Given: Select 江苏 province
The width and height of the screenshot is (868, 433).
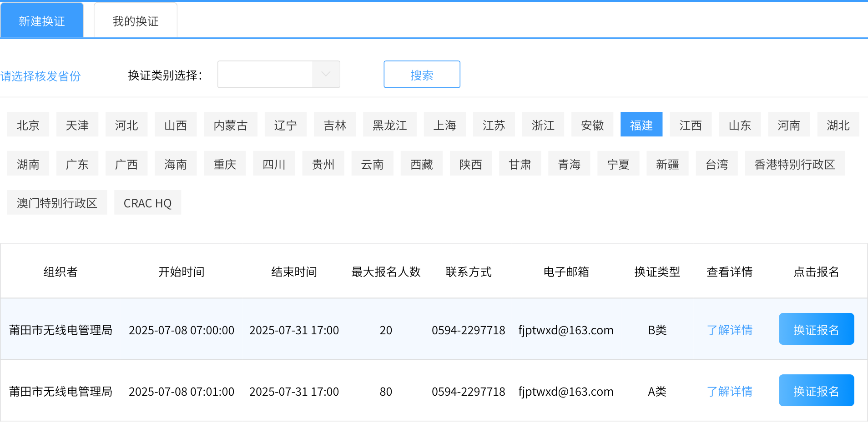Looking at the screenshot, I should (x=494, y=124).
